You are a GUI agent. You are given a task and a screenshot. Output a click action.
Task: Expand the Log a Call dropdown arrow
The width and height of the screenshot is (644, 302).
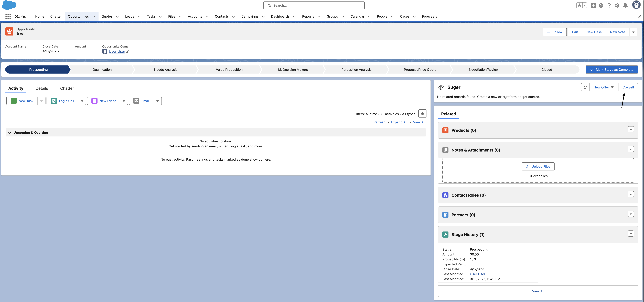[x=82, y=101]
